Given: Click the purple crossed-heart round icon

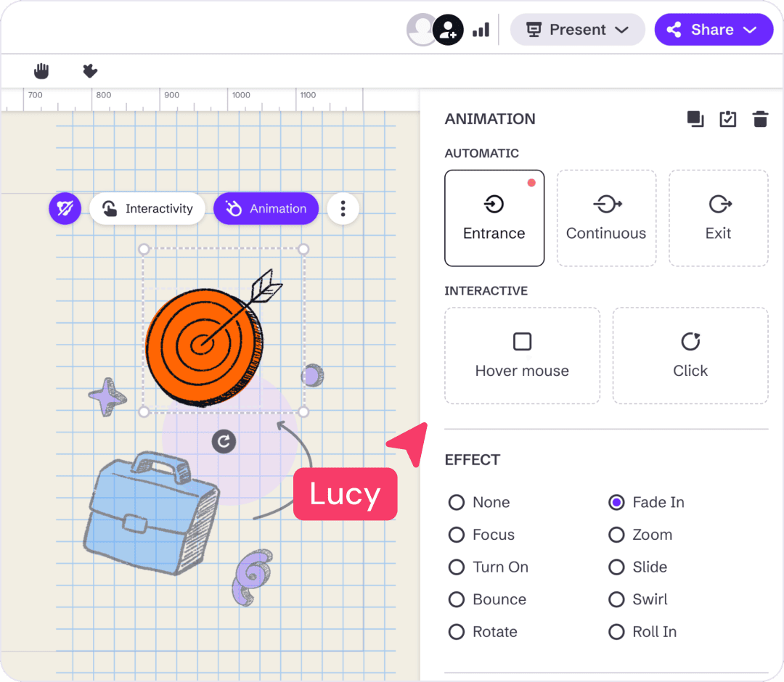Looking at the screenshot, I should 65,209.
